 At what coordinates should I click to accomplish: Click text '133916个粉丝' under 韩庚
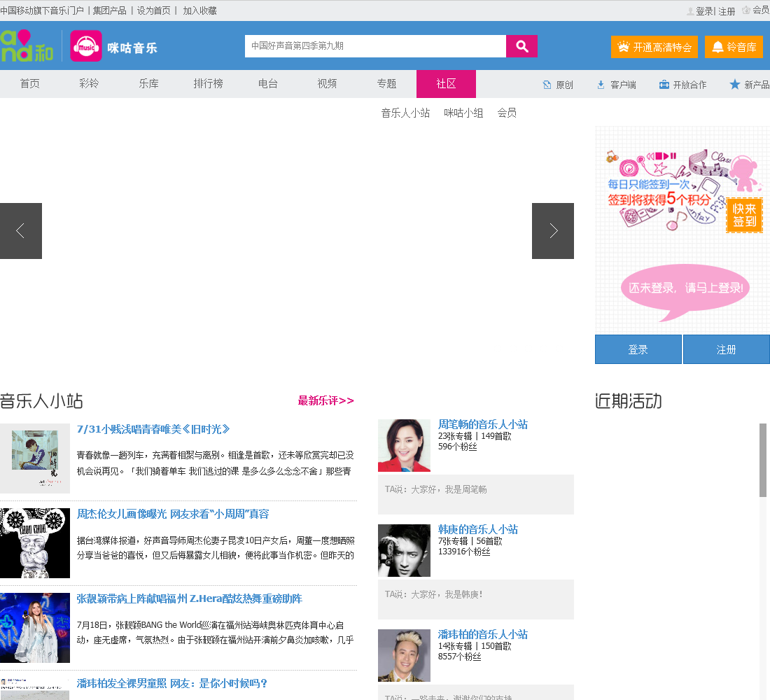(464, 552)
